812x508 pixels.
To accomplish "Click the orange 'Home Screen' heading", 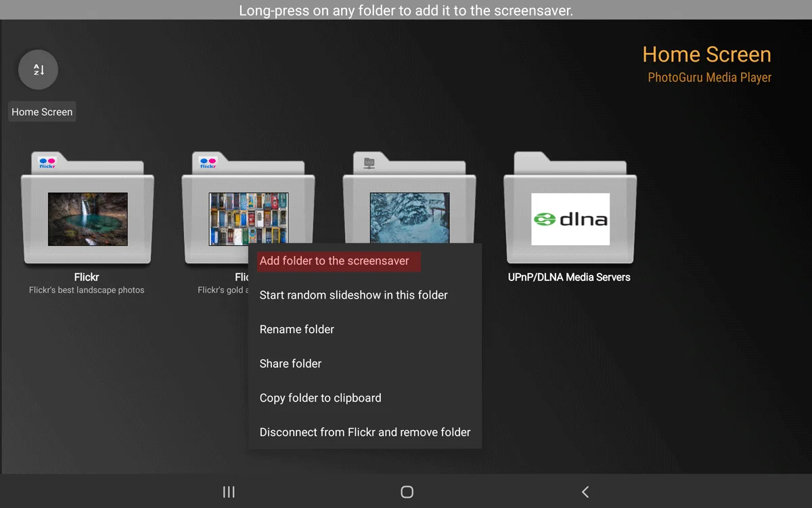I will (x=706, y=55).
